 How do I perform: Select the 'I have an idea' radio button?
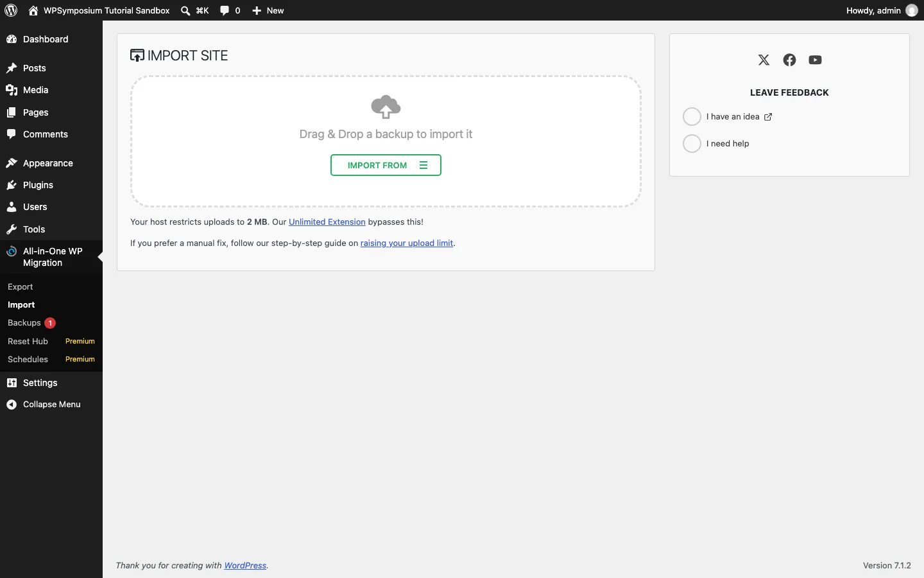692,117
